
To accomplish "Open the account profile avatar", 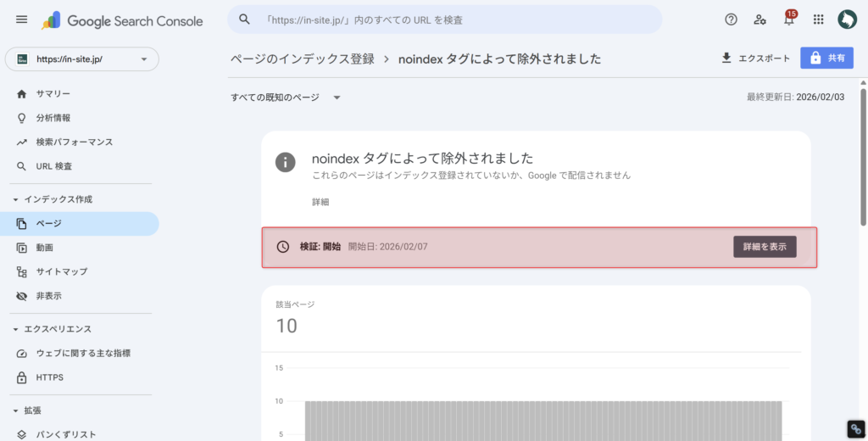I will (x=847, y=20).
